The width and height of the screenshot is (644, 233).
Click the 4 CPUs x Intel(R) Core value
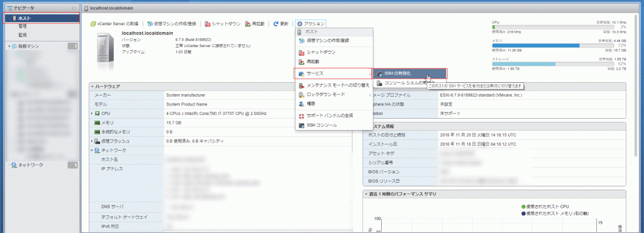[x=216, y=114]
